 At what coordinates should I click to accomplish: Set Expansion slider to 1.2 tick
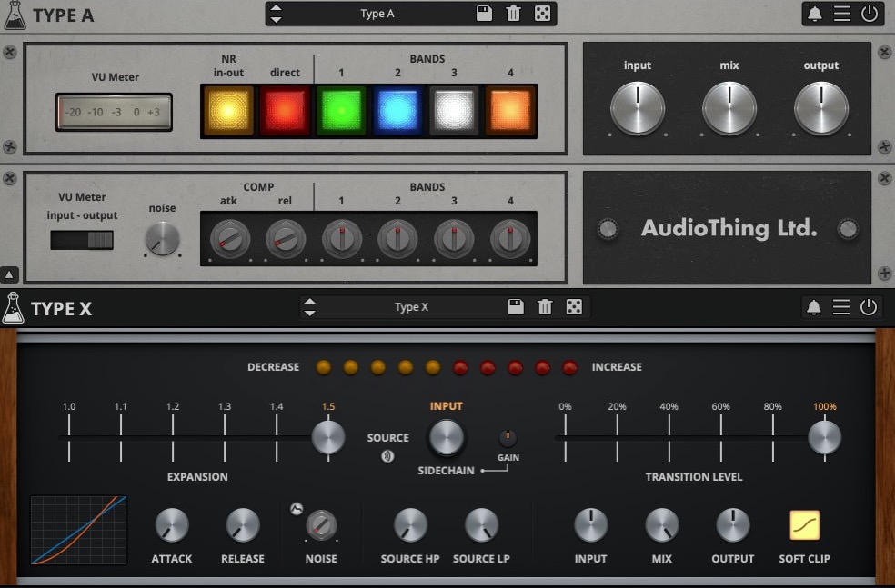pos(173,437)
